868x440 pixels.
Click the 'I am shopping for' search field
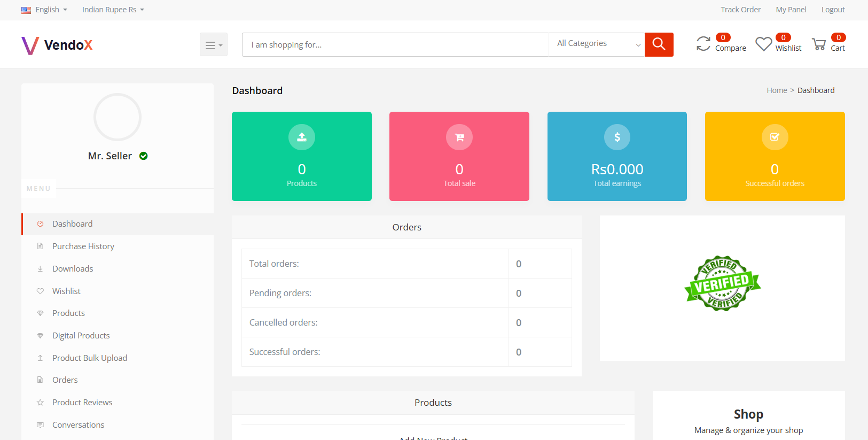coord(395,45)
